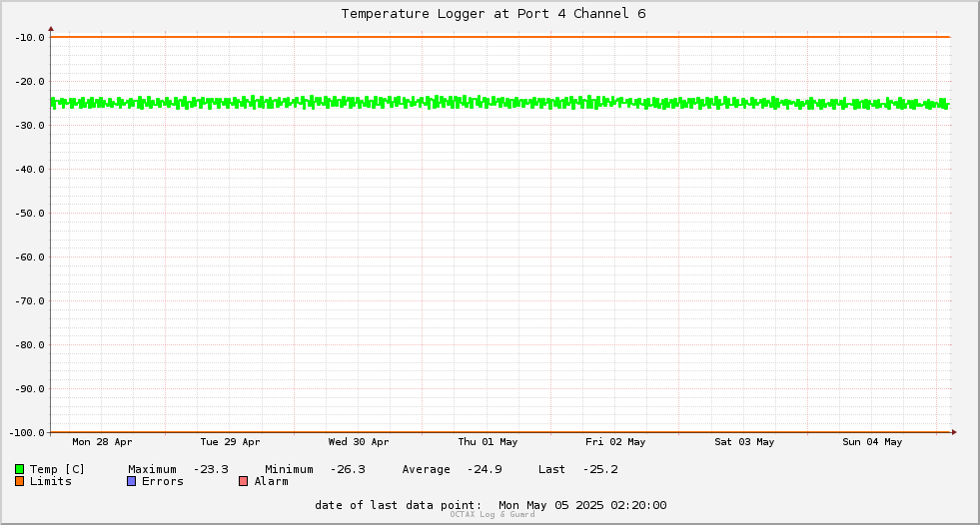Screen dimensions: 980x525
Task: Click the 'Maximum' statistic label
Action: [x=153, y=469]
